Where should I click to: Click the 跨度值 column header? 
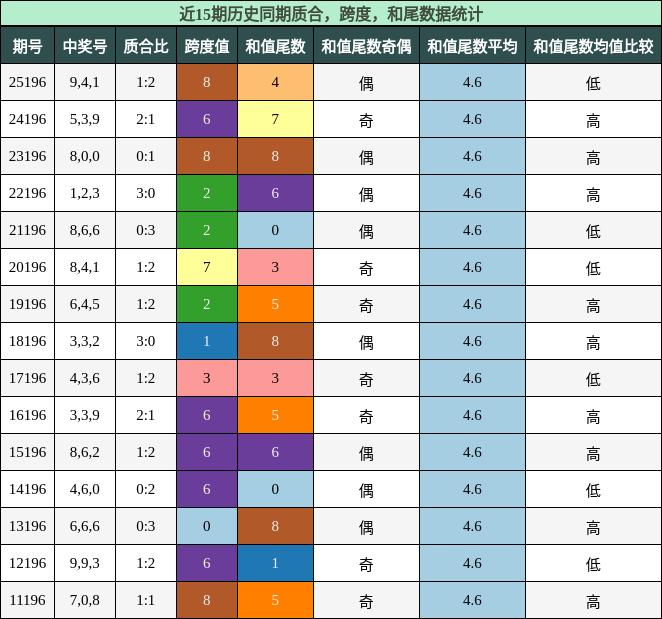click(x=206, y=45)
